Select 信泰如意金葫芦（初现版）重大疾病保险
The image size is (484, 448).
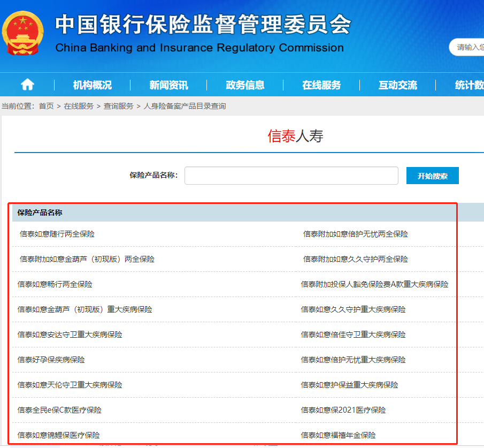click(x=85, y=309)
